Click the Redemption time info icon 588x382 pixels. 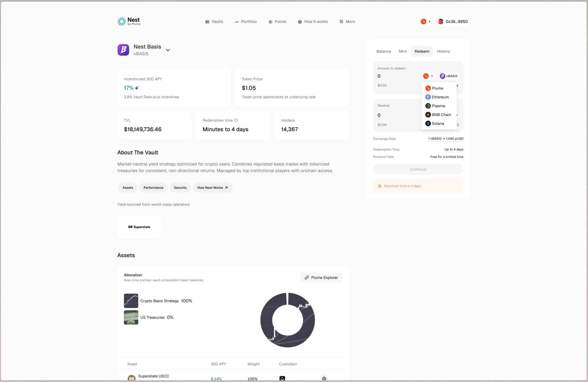point(236,120)
